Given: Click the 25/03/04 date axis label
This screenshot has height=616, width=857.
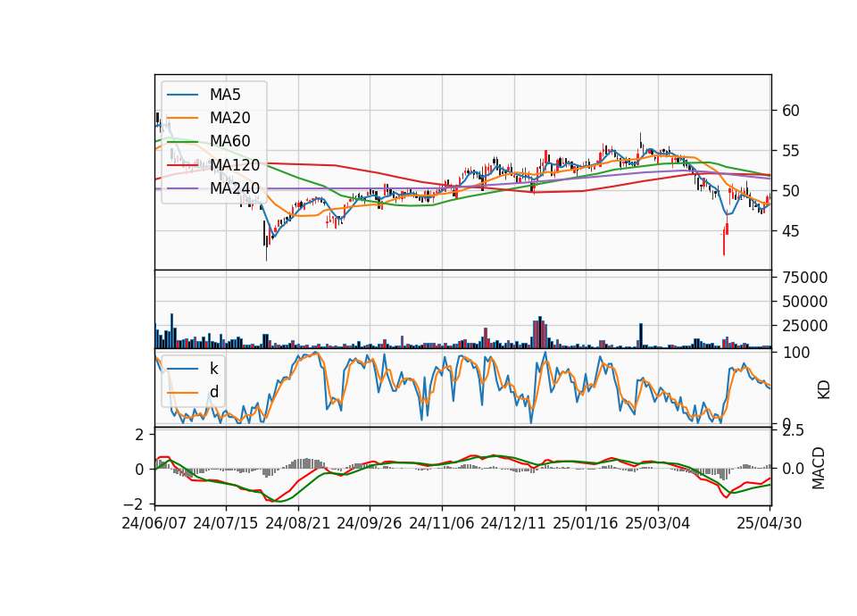Looking at the screenshot, I should click(x=658, y=523).
